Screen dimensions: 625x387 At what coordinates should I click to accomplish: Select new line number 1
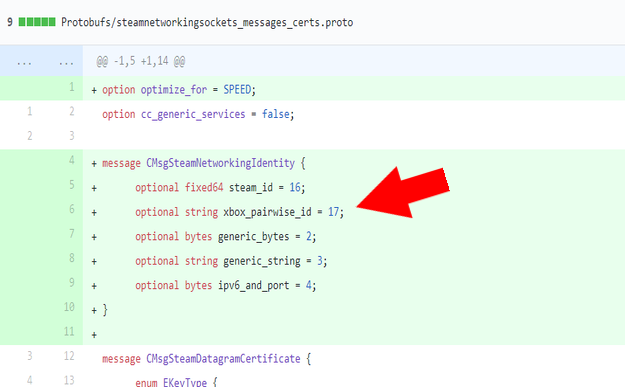pos(72,87)
